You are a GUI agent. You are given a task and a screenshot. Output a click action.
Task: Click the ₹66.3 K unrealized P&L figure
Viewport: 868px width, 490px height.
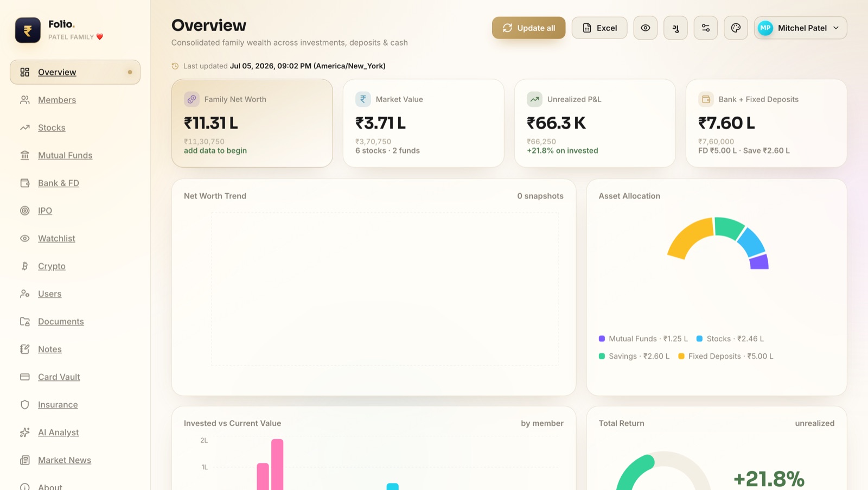[556, 123]
